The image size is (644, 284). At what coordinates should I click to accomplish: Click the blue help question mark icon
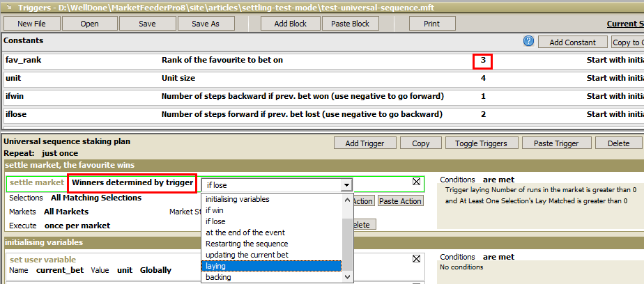point(528,41)
